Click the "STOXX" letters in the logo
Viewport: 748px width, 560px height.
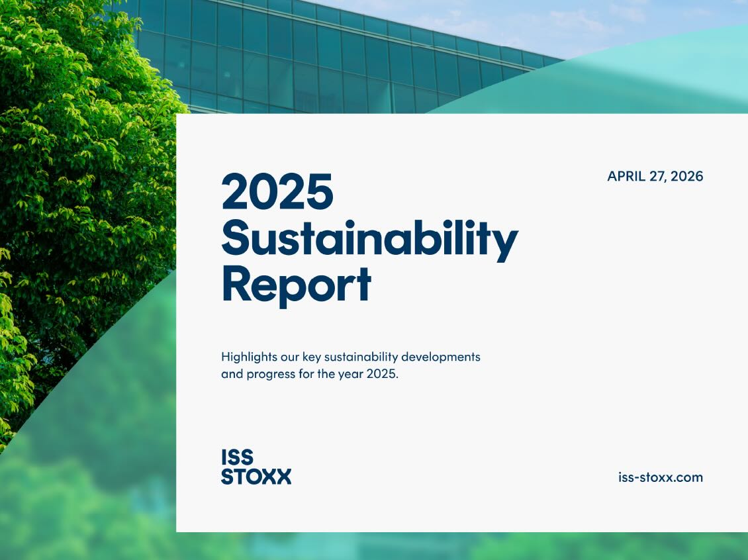point(256,477)
